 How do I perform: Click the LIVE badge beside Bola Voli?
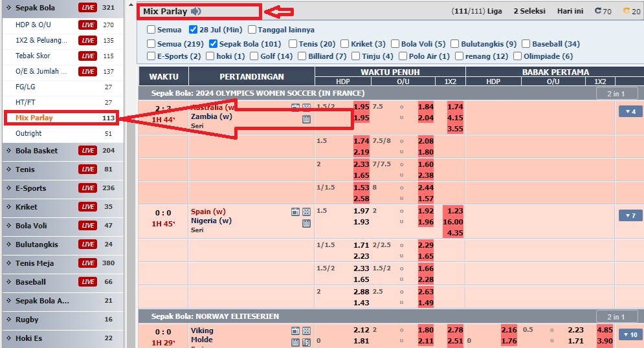88,225
